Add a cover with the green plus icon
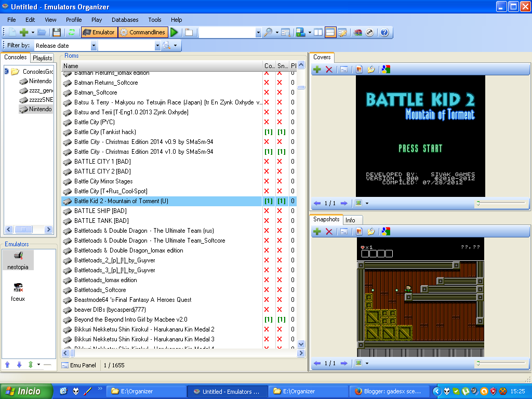 (317, 70)
